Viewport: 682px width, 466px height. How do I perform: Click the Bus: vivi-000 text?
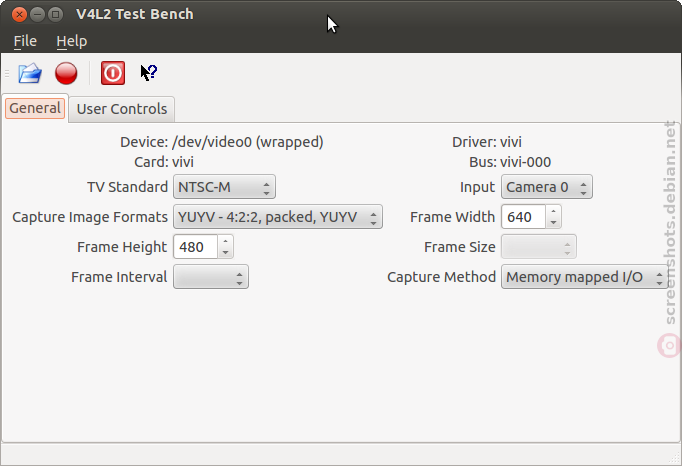[x=510, y=162]
